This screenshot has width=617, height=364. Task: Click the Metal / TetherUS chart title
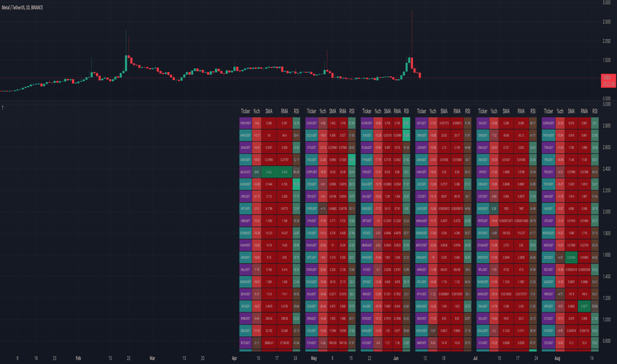click(x=23, y=7)
